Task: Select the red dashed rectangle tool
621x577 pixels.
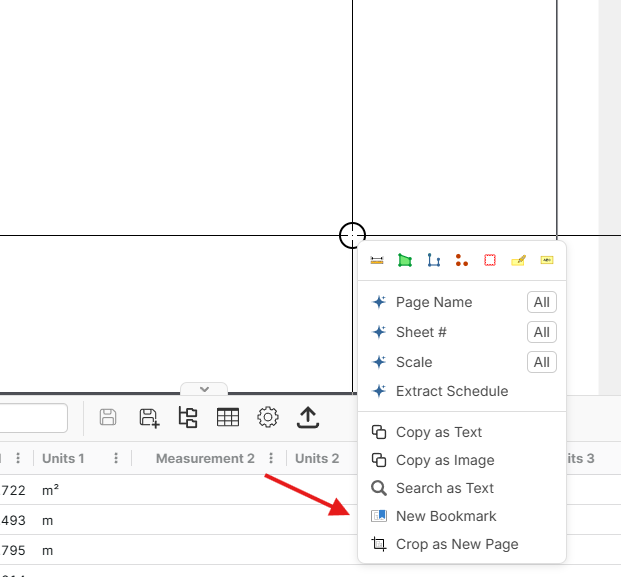Action: (490, 260)
